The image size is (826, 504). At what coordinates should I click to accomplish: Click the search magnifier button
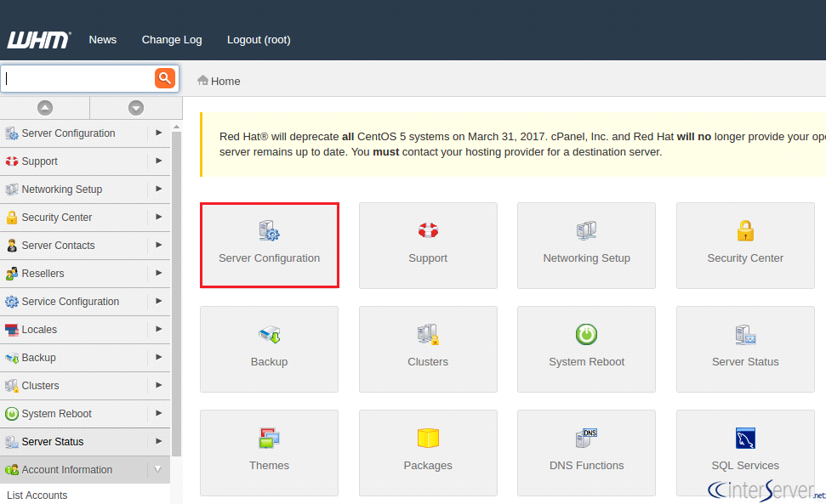click(x=165, y=77)
